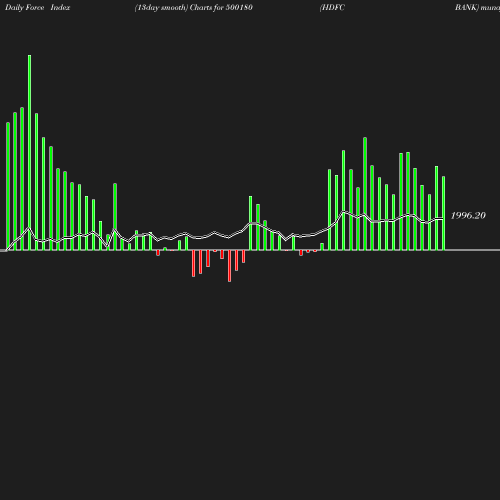Viewport: 500px width, 500px height.
Task: Click the 'Daily Force Index' title text
Action: (x=38, y=8)
